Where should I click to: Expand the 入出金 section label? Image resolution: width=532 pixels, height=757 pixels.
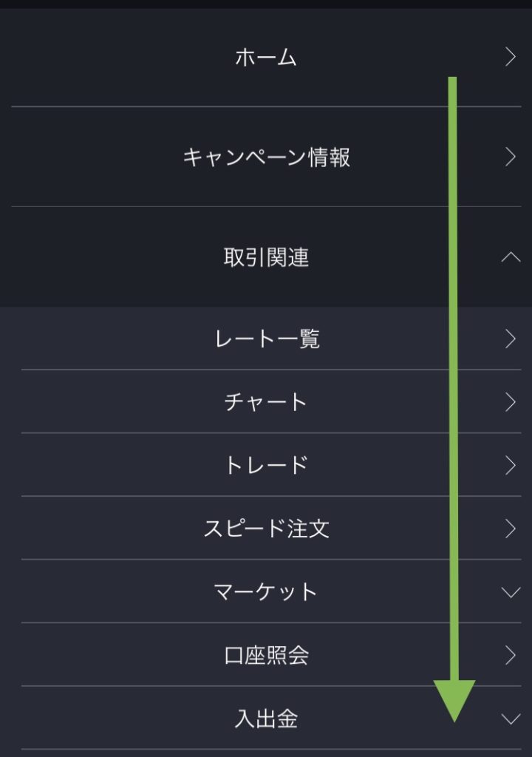(266, 719)
